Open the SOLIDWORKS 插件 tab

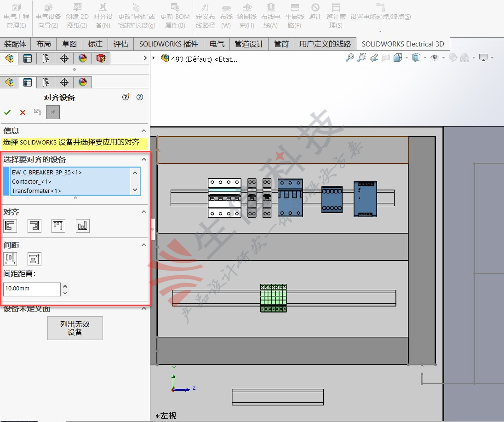click(168, 44)
